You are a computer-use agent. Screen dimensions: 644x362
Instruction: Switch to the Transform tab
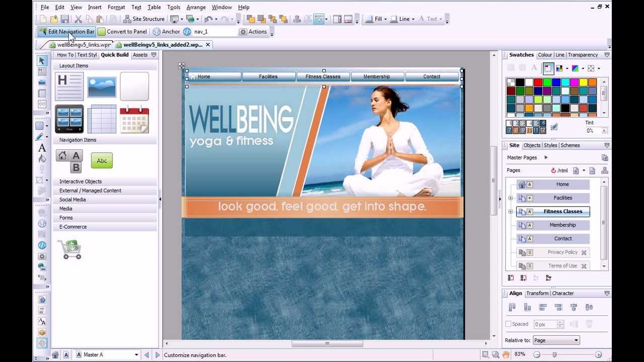[x=537, y=293]
